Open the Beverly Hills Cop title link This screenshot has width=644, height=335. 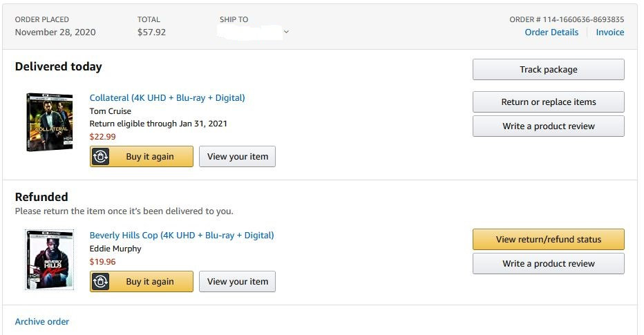point(182,236)
